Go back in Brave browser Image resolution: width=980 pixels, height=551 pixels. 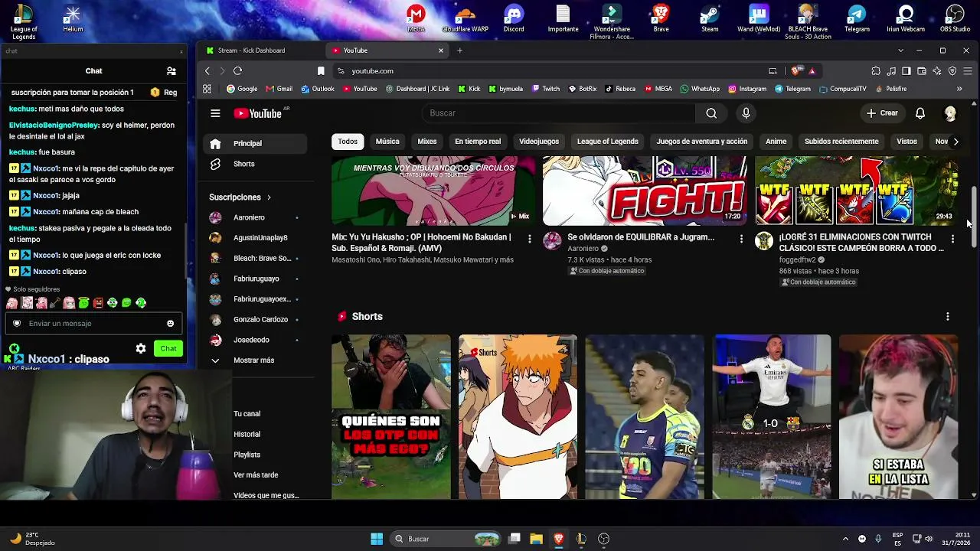[x=207, y=71]
